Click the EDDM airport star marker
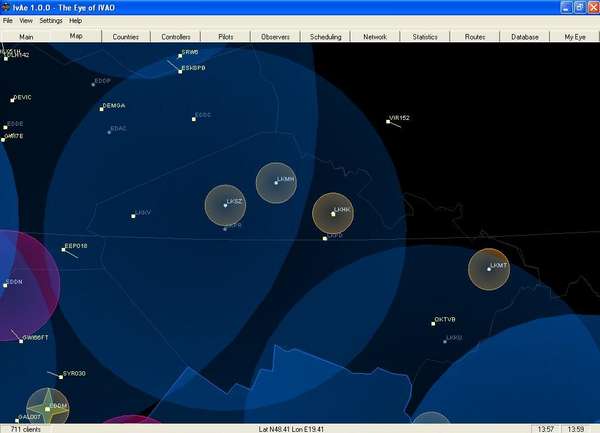The width and height of the screenshot is (600, 433). 47,409
